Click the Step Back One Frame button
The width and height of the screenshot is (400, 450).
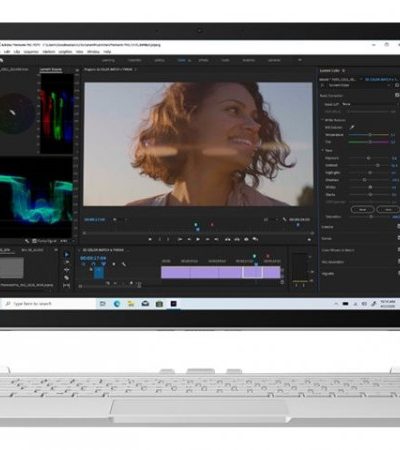189,239
